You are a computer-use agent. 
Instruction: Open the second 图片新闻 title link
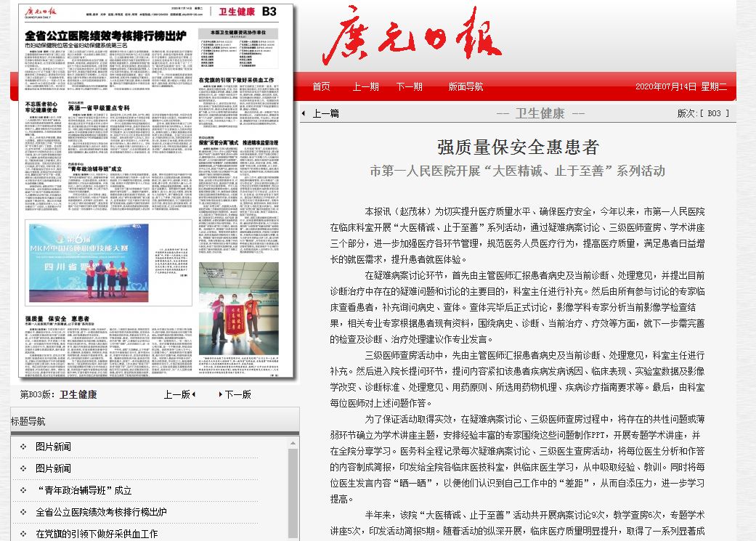tap(53, 468)
